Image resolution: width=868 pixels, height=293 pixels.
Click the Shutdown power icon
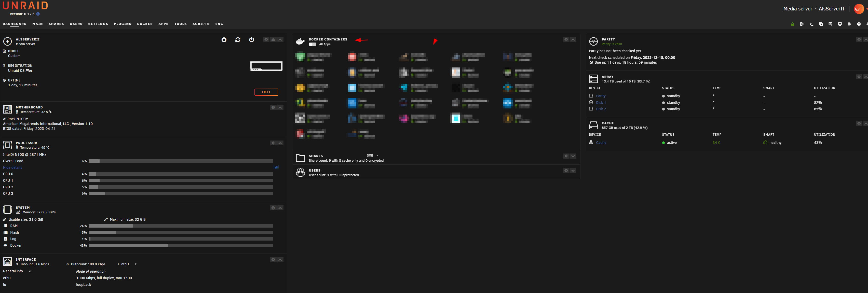251,40
